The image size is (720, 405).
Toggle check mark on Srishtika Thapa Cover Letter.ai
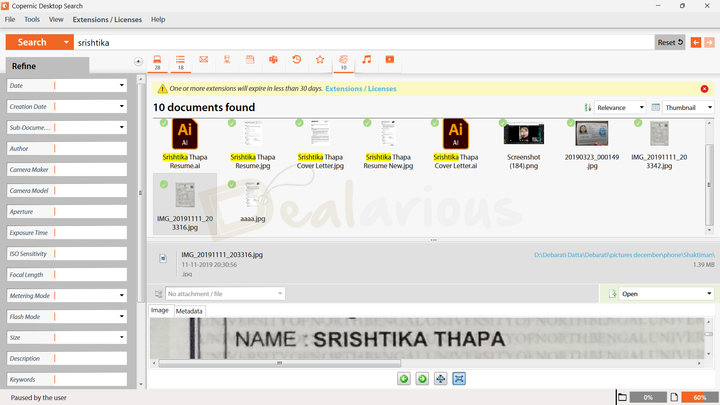pos(435,123)
